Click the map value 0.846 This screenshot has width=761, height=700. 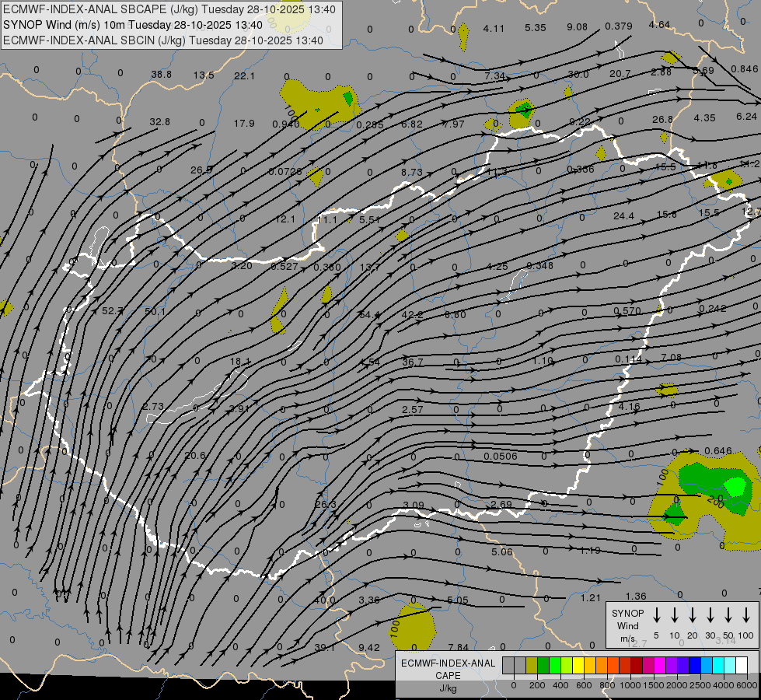click(x=745, y=68)
